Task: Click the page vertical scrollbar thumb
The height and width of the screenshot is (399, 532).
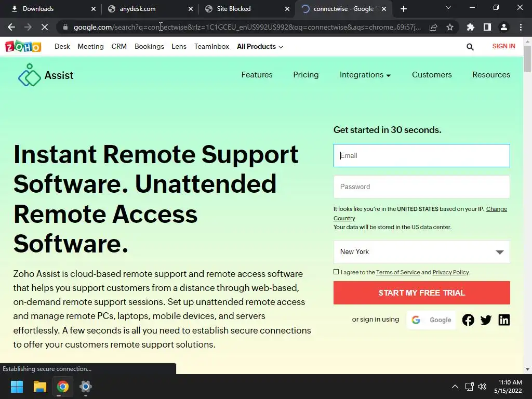Action: click(x=527, y=58)
